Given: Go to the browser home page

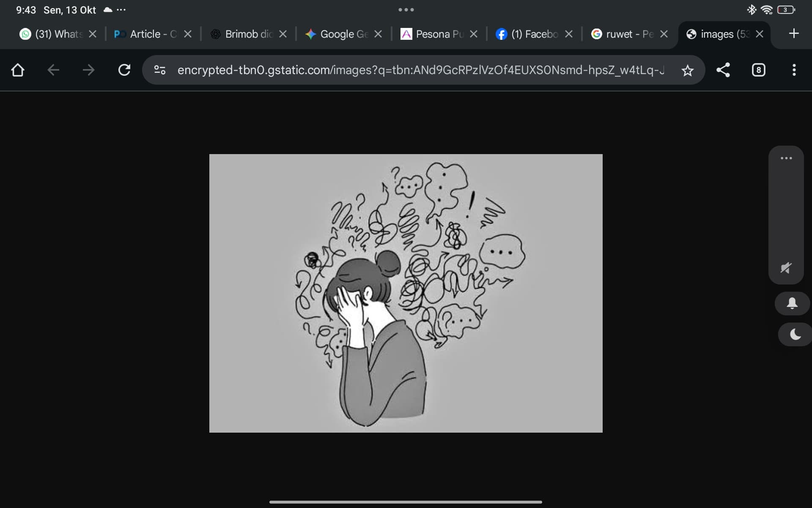Looking at the screenshot, I should (17, 70).
